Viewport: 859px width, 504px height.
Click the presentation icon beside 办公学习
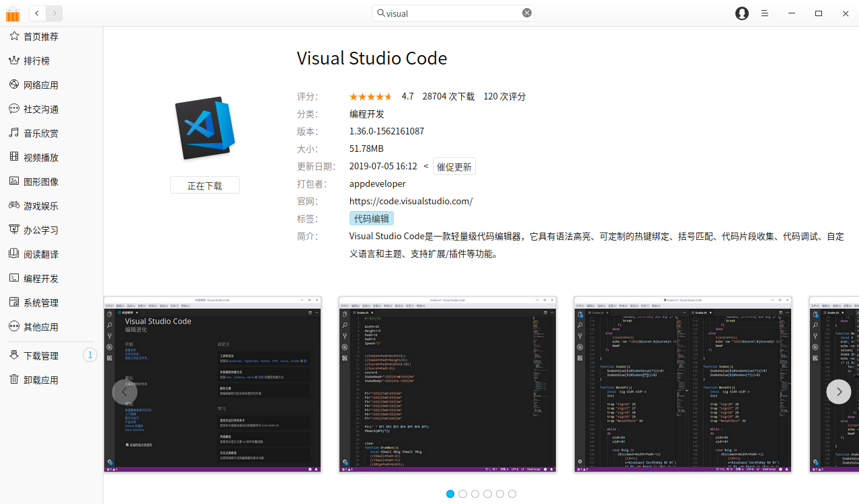14,230
